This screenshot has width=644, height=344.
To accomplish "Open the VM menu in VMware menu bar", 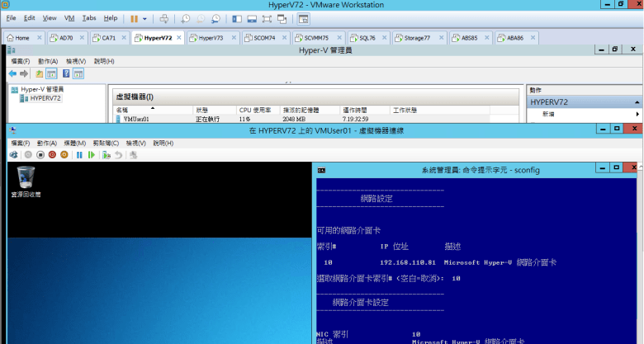I will (x=69, y=17).
